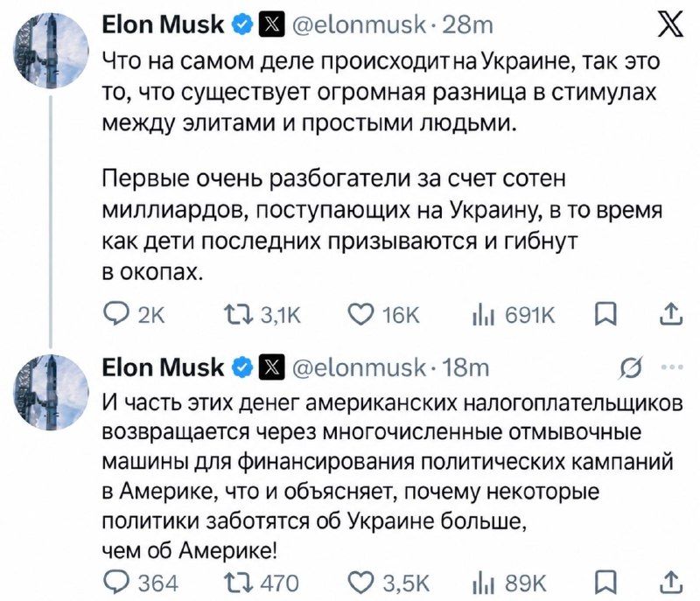Like the tweet with 16K likes
Image resolution: width=700 pixels, height=601 pixels.
[384, 315]
